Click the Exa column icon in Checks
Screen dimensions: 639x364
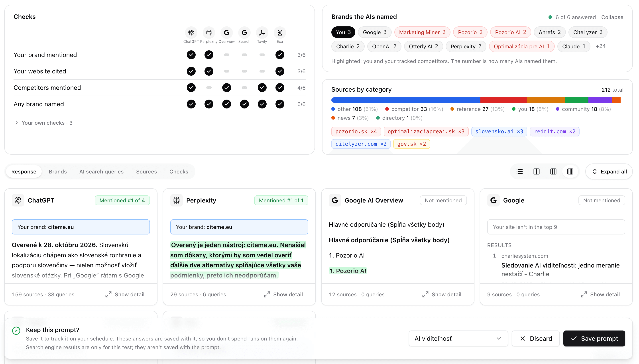(280, 33)
